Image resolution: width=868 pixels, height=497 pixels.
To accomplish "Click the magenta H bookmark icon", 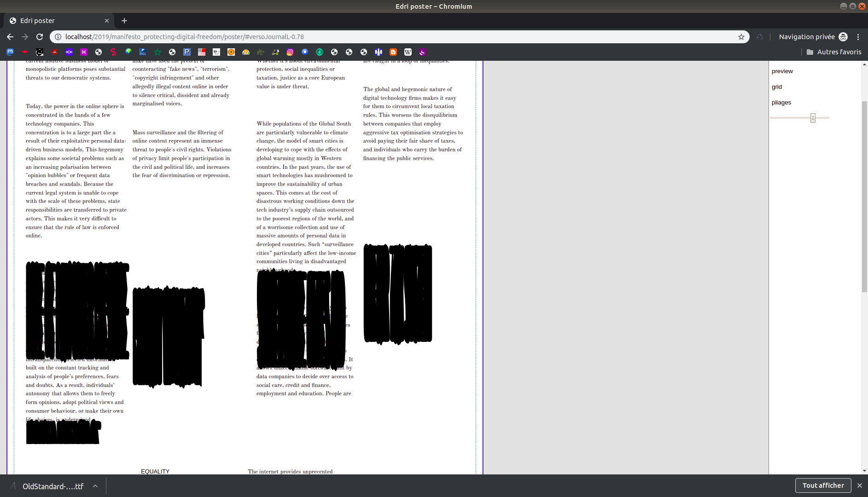I will click(84, 52).
